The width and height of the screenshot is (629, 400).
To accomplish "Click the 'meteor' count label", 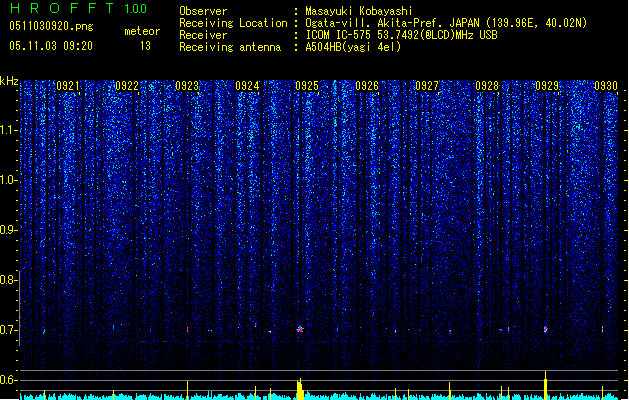I will (x=142, y=31).
